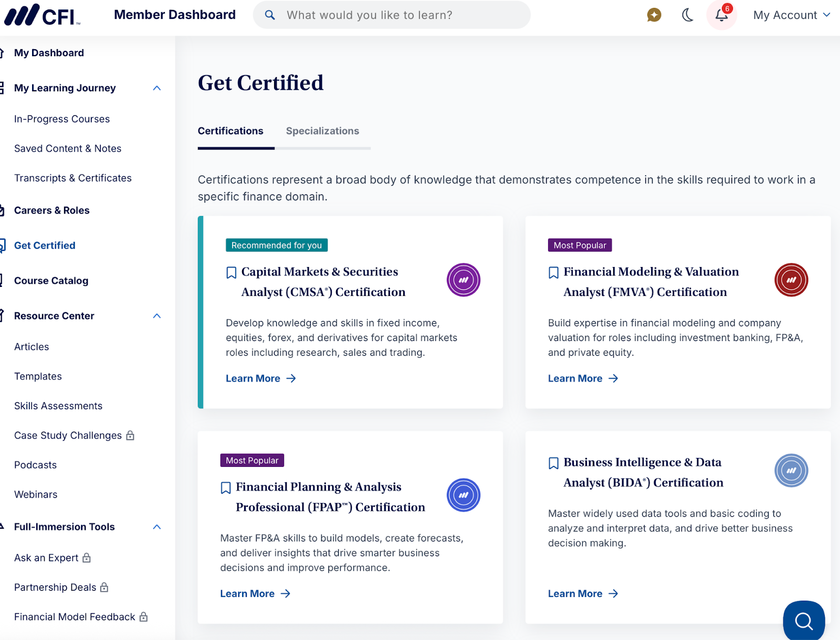Click Most Popular badge on FMVA card

point(580,245)
